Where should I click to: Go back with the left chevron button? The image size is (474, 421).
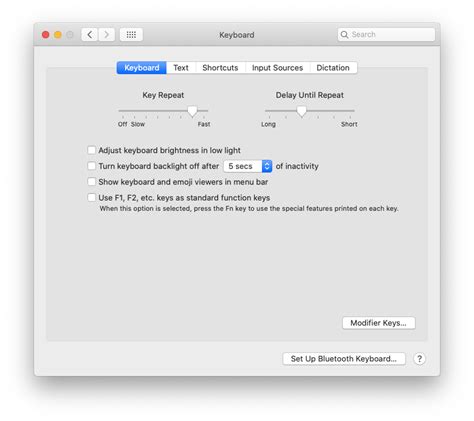tap(90, 34)
